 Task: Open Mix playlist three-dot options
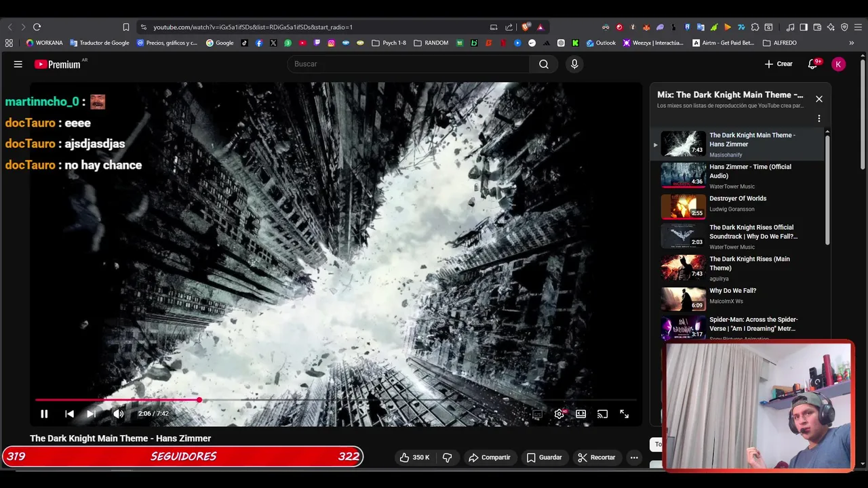[x=819, y=119]
